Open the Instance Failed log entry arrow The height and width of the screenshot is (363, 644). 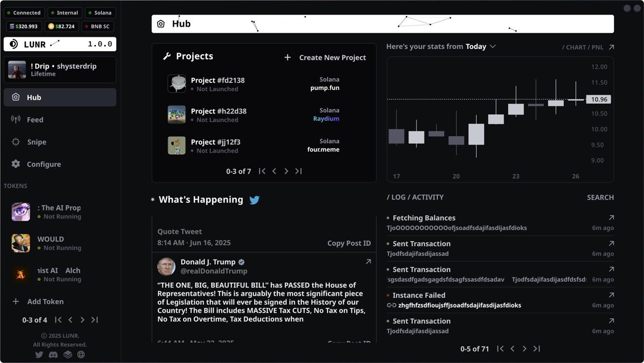611,295
